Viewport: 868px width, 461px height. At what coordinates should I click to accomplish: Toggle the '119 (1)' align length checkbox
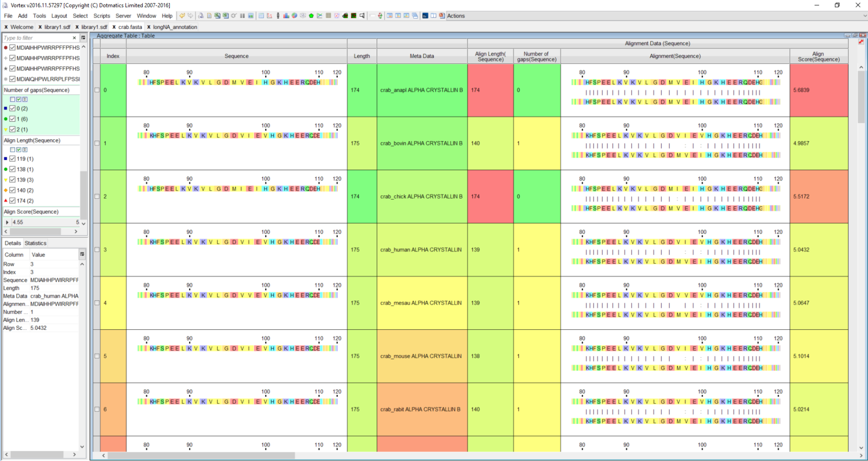[x=13, y=159]
